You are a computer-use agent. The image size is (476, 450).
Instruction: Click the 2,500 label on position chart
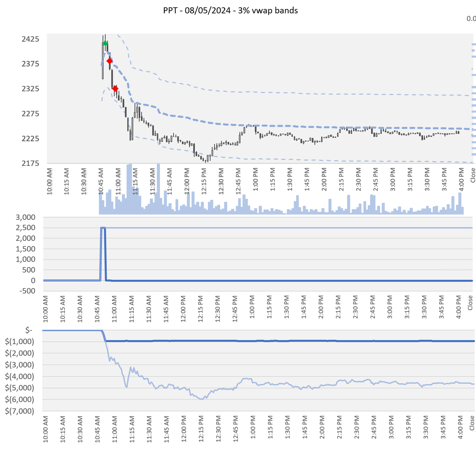click(x=25, y=228)
